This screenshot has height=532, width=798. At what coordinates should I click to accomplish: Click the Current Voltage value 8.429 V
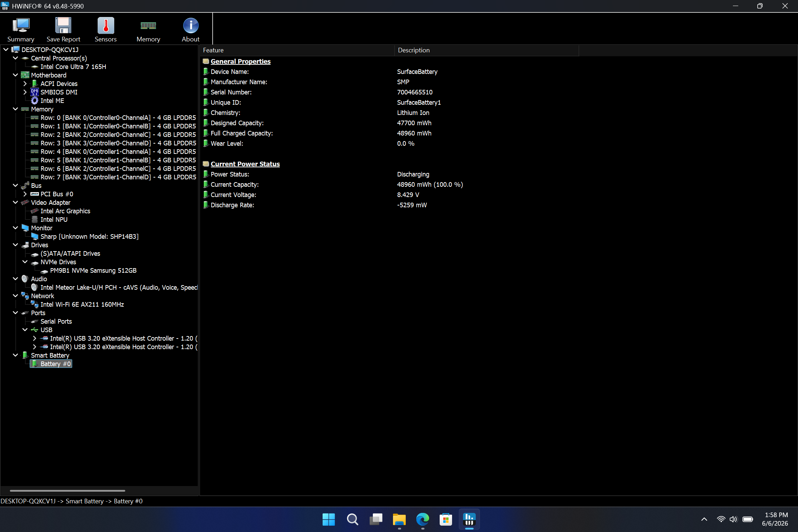pos(408,195)
